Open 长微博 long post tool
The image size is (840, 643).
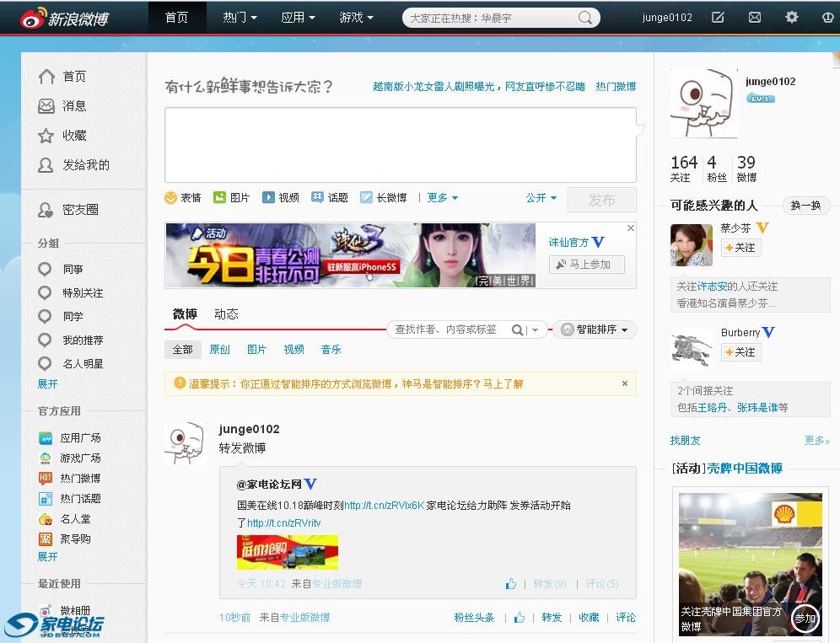[384, 198]
